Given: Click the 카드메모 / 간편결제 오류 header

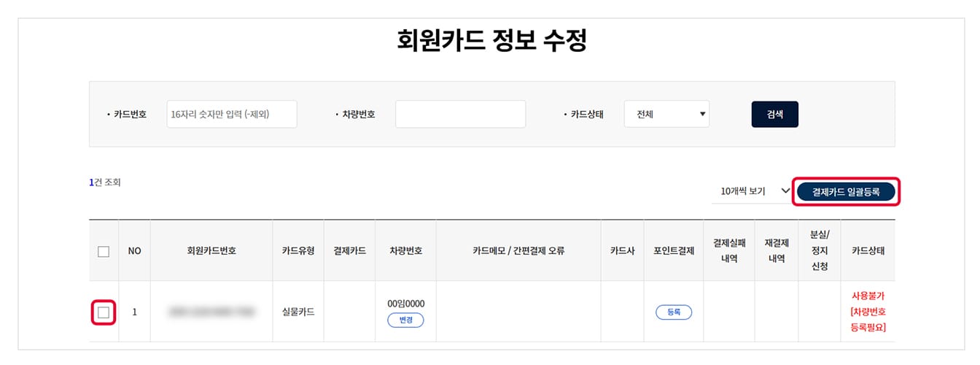Looking at the screenshot, I should point(518,251).
